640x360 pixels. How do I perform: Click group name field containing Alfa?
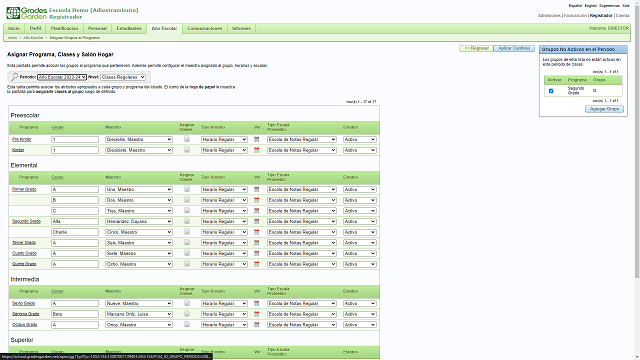[75, 221]
